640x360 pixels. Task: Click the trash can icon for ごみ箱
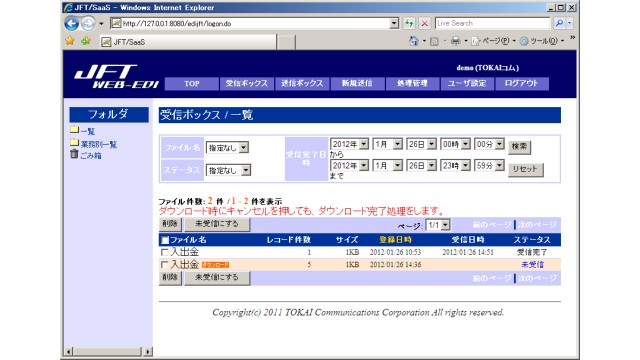point(74,154)
